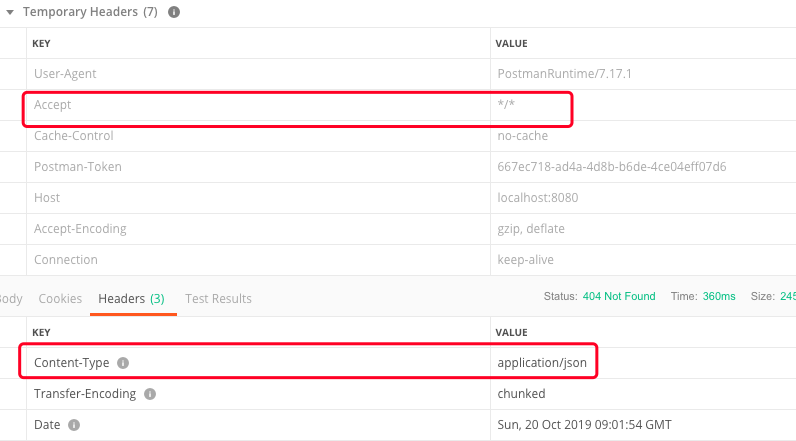
Task: Select the Host value localhost:8080
Action: [x=537, y=198]
